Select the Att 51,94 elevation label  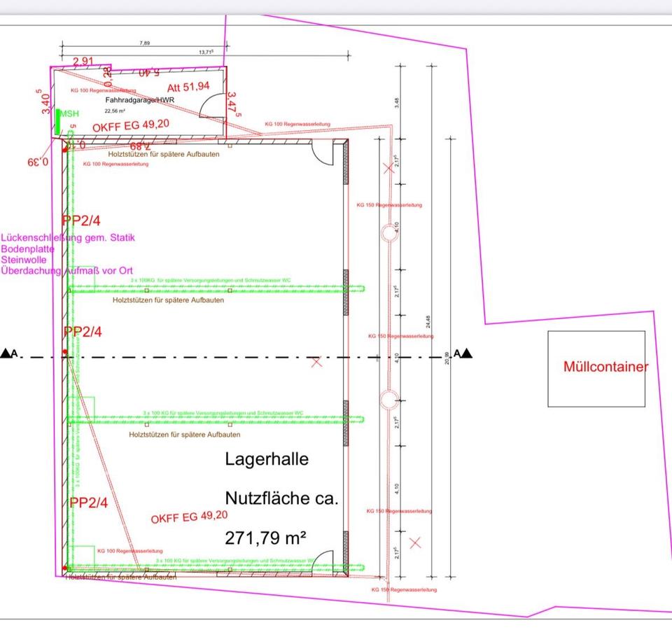[x=188, y=87]
